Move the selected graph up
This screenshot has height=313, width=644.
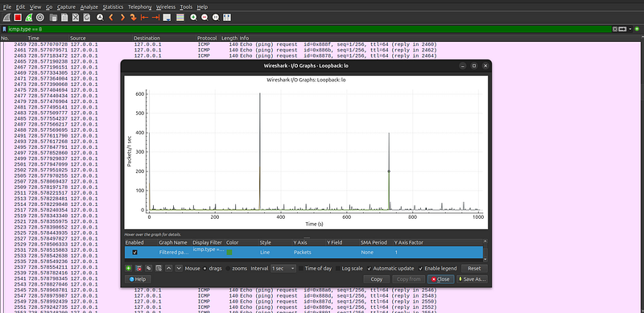click(168, 268)
